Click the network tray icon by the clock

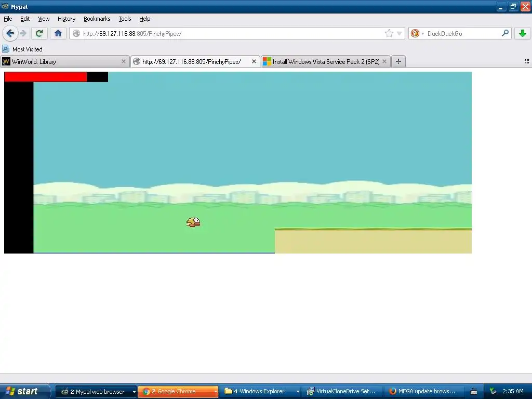click(493, 392)
